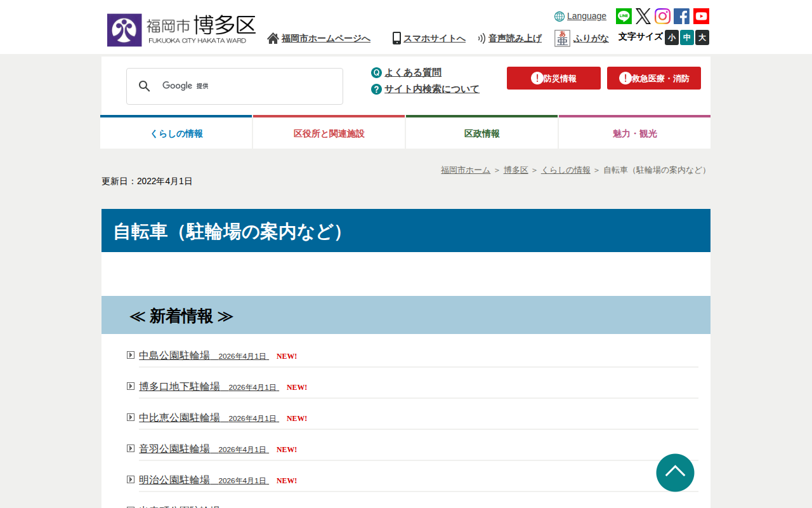Follow breadcrumb くらしの情報

(566, 170)
